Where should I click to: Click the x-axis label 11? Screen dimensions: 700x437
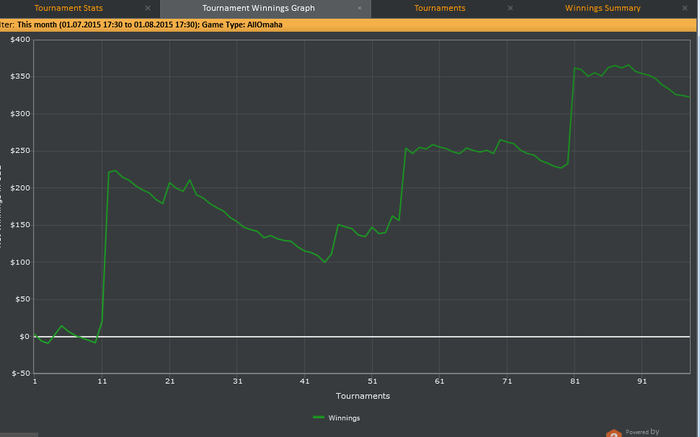[102, 381]
